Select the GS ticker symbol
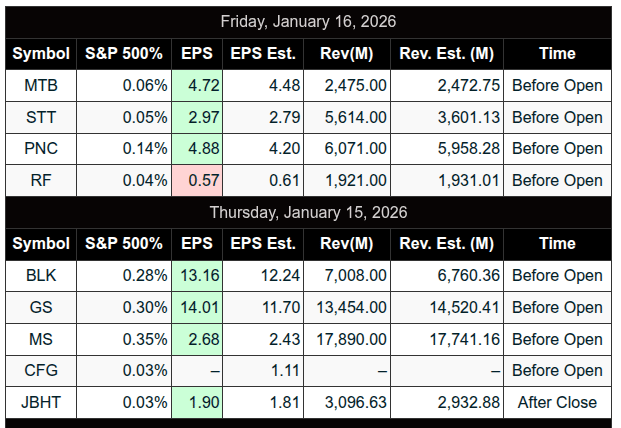 point(41,307)
